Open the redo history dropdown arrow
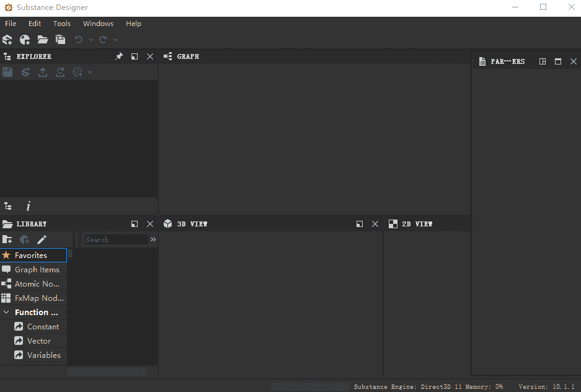 (115, 40)
